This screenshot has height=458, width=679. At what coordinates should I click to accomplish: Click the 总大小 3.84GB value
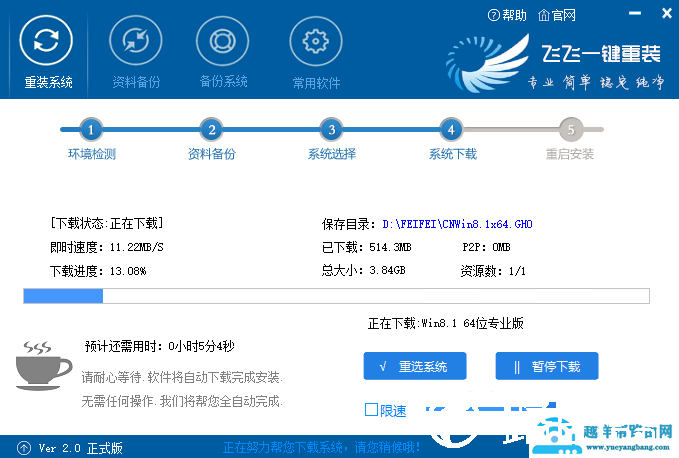point(387,271)
